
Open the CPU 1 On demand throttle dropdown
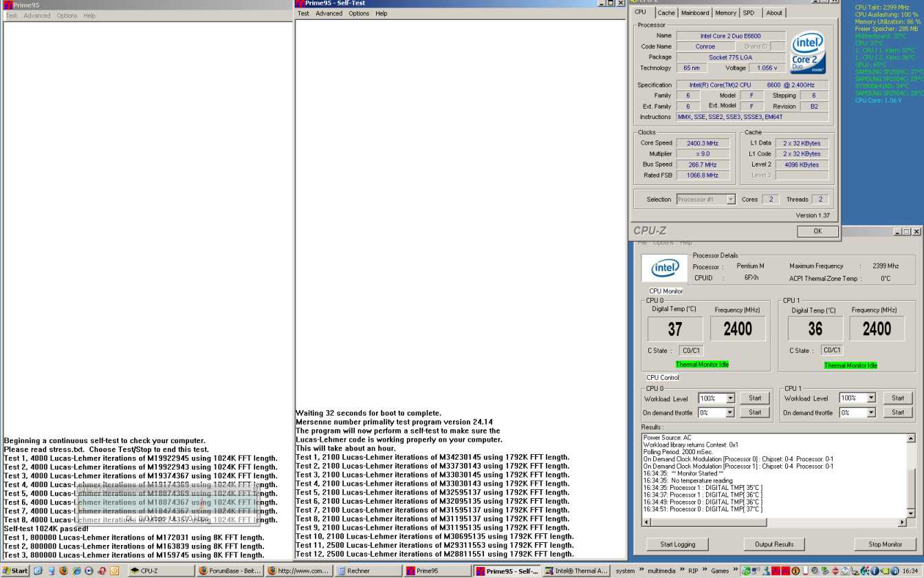871,413
